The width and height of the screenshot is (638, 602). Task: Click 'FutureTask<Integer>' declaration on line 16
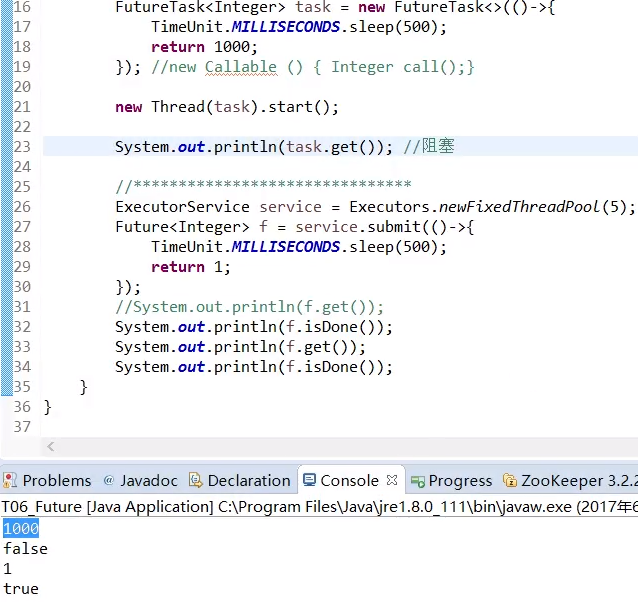200,7
